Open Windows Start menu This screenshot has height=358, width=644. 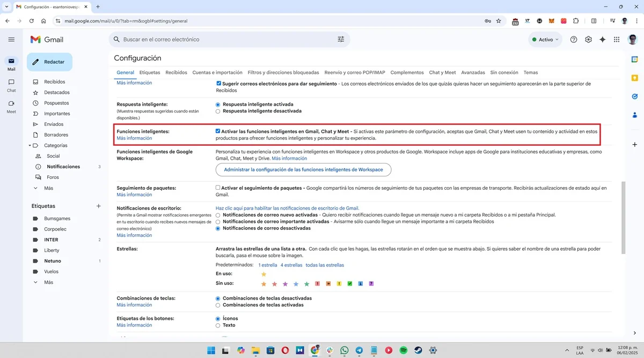[x=211, y=350]
